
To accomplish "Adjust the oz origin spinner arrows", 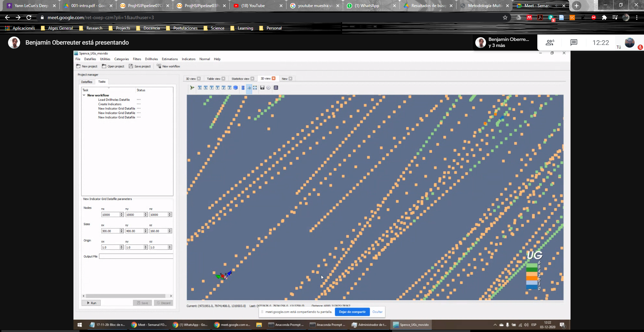I will pyautogui.click(x=170, y=247).
